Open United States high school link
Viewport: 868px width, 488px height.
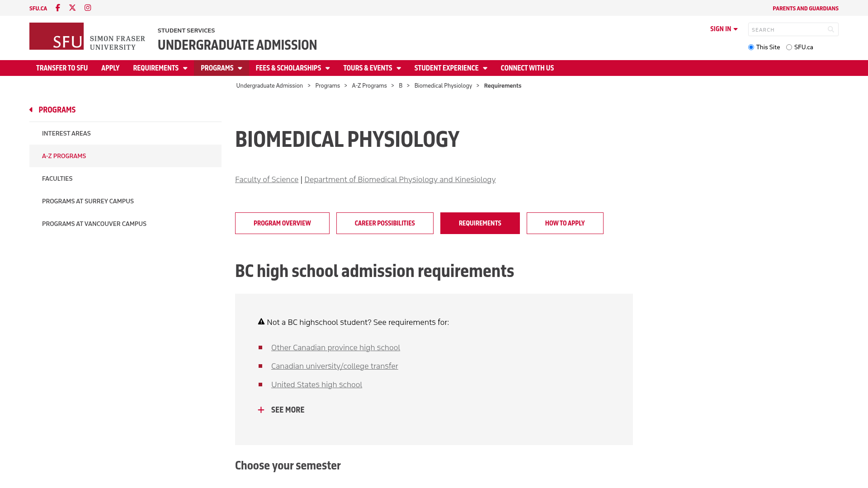316,385
